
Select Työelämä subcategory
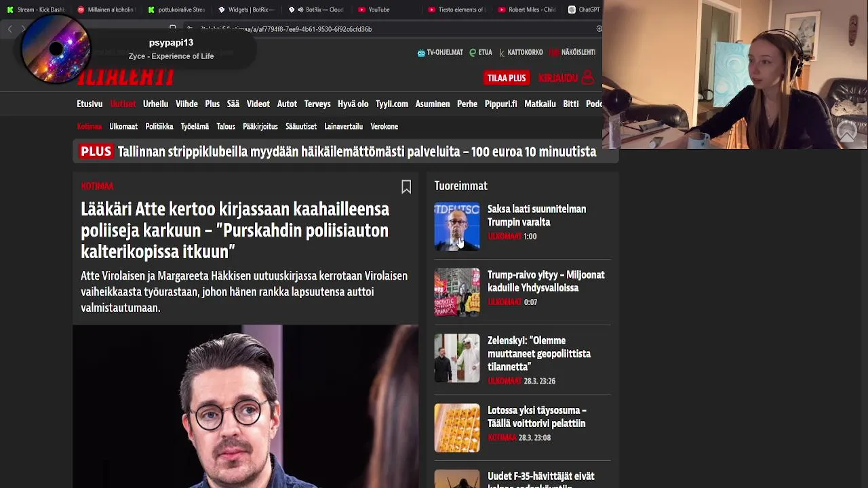[x=195, y=127]
